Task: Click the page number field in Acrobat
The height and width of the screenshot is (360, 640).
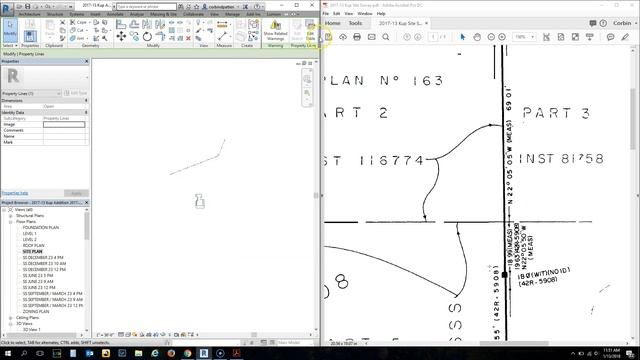Action: coord(433,37)
